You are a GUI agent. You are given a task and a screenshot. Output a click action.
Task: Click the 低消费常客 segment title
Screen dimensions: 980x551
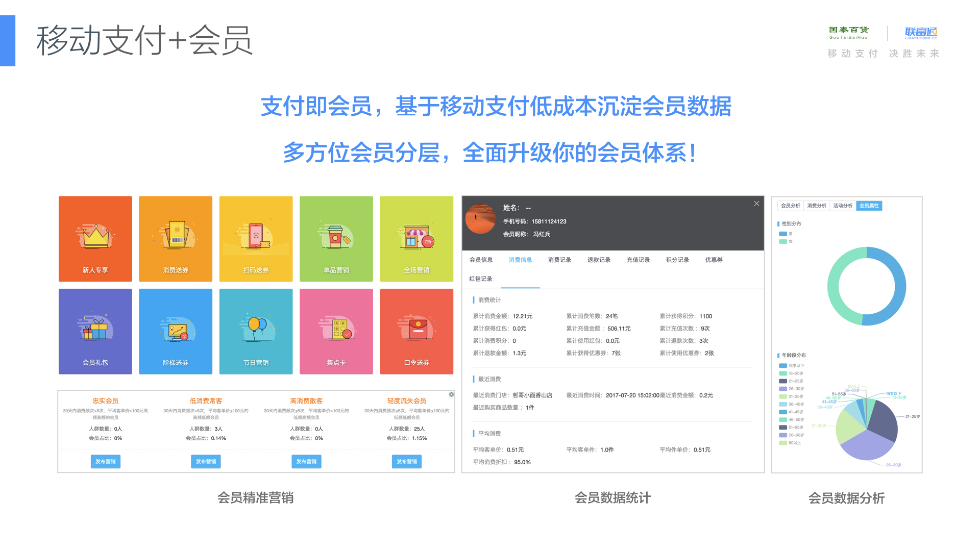point(206,401)
